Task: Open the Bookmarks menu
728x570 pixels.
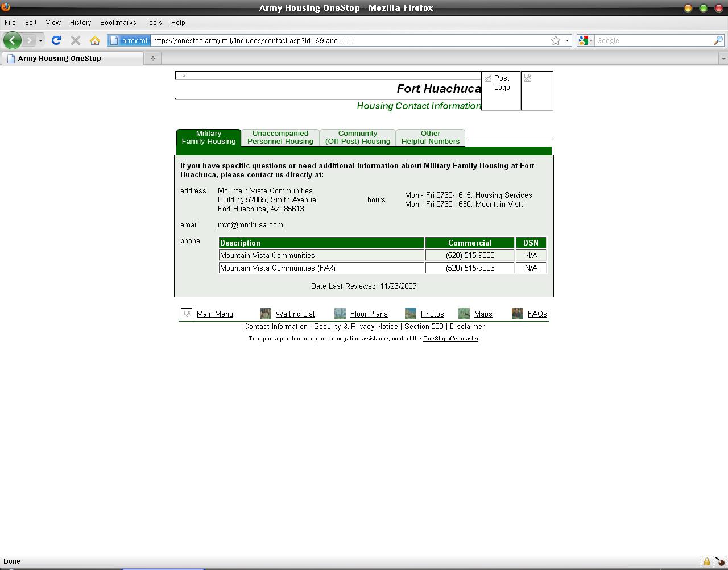Action: (118, 23)
